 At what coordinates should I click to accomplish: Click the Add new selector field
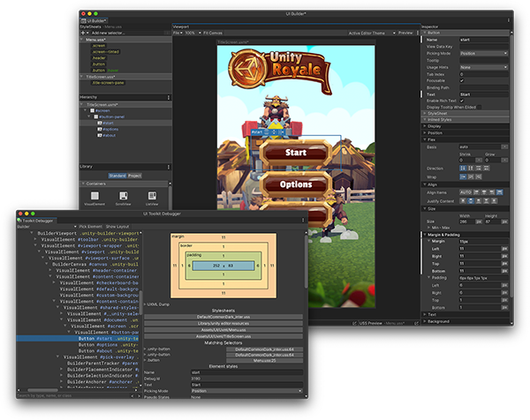(x=127, y=33)
